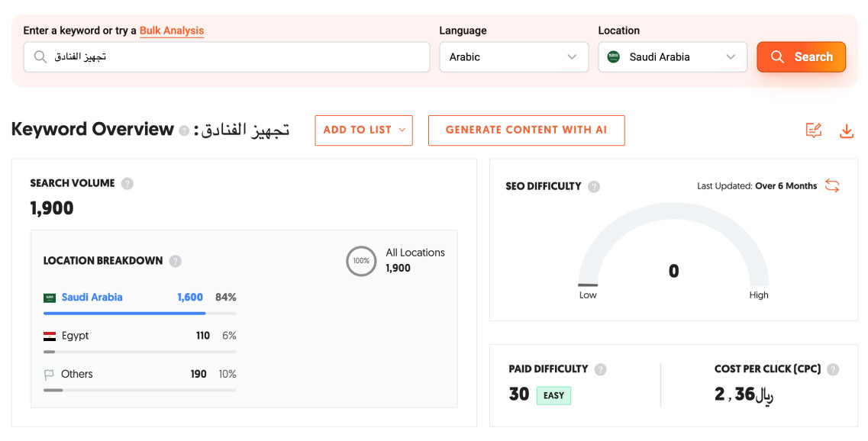Click the Location Breakdown help icon
This screenshot has height=441, width=868.
pyautogui.click(x=176, y=261)
